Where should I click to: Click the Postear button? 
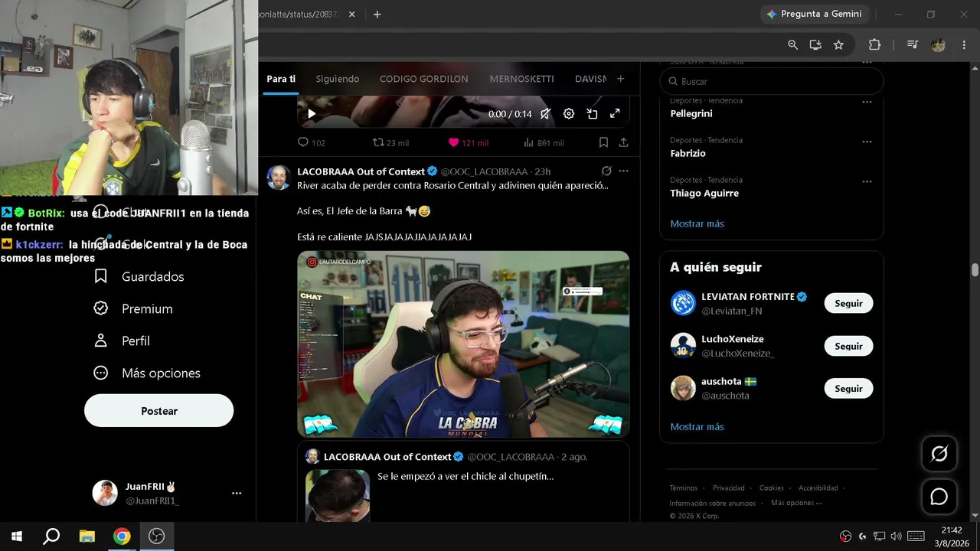[x=158, y=411]
